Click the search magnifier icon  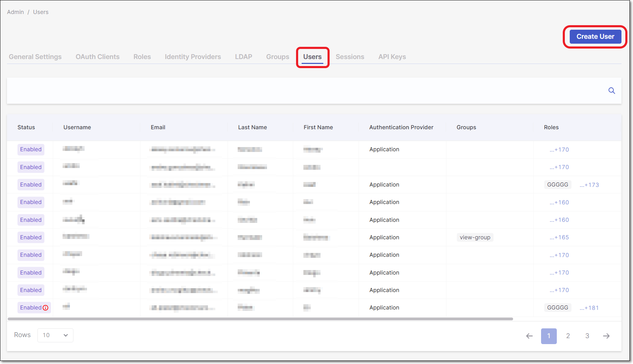tap(612, 91)
